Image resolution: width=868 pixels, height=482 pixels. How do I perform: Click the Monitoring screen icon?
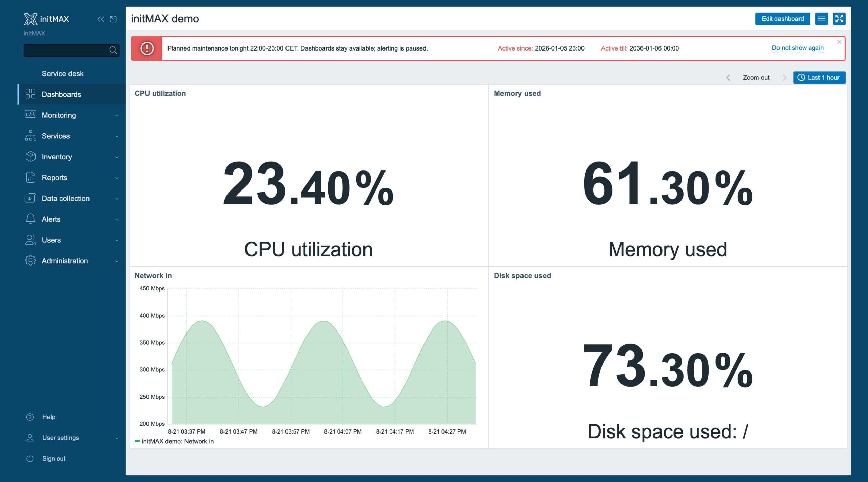pyautogui.click(x=30, y=115)
